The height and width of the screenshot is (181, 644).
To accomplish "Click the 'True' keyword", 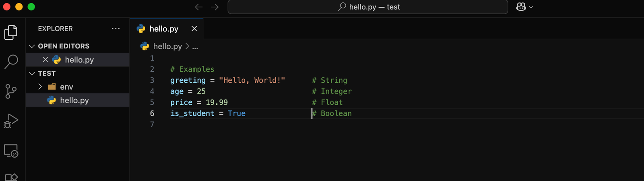I will coord(237,113).
